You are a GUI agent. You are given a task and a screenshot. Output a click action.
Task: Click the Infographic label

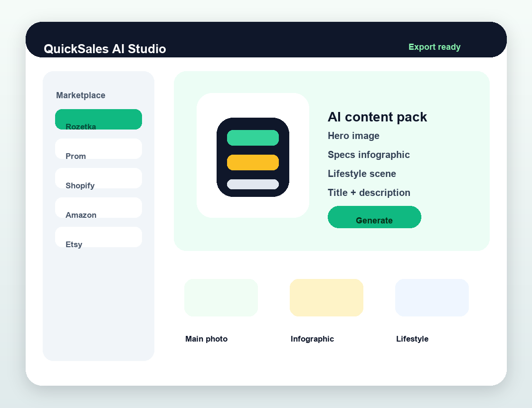click(312, 339)
